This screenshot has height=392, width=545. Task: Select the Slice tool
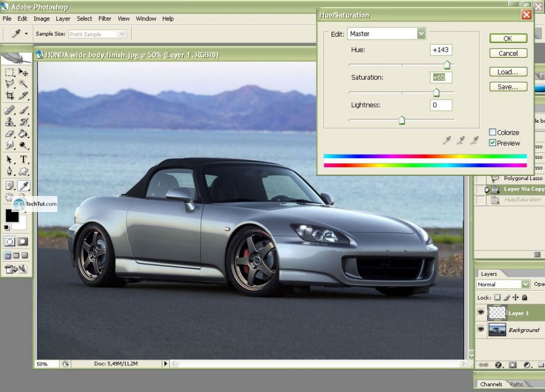coord(23,95)
